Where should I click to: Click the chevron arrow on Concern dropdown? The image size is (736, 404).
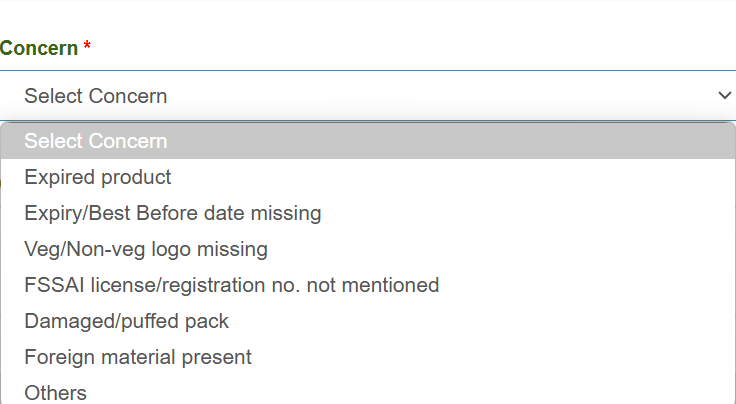click(x=725, y=96)
